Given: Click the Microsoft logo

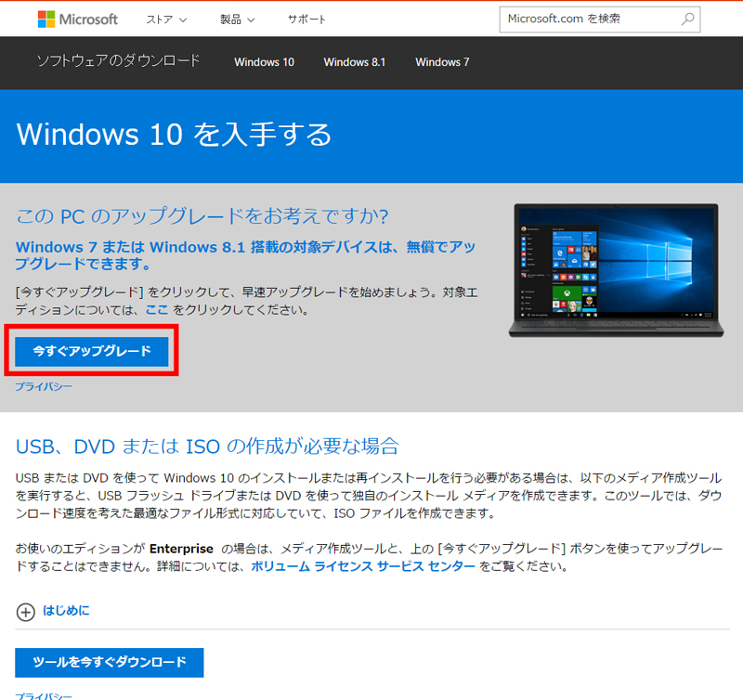Looking at the screenshot, I should 78,19.
